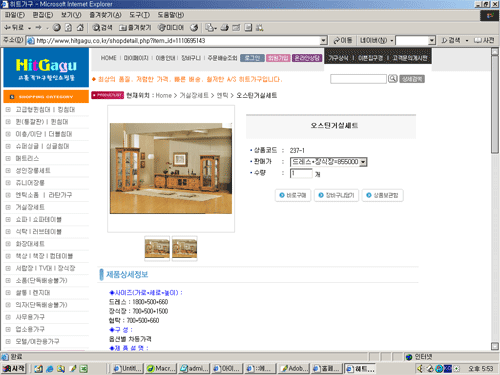
Task: Open the 도움말(H) menu
Action: pos(170,15)
